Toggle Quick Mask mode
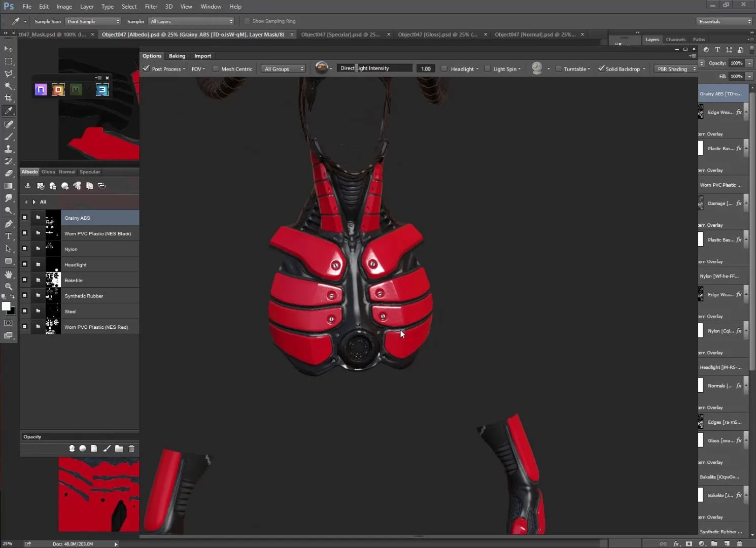756x548 pixels. tap(9, 323)
